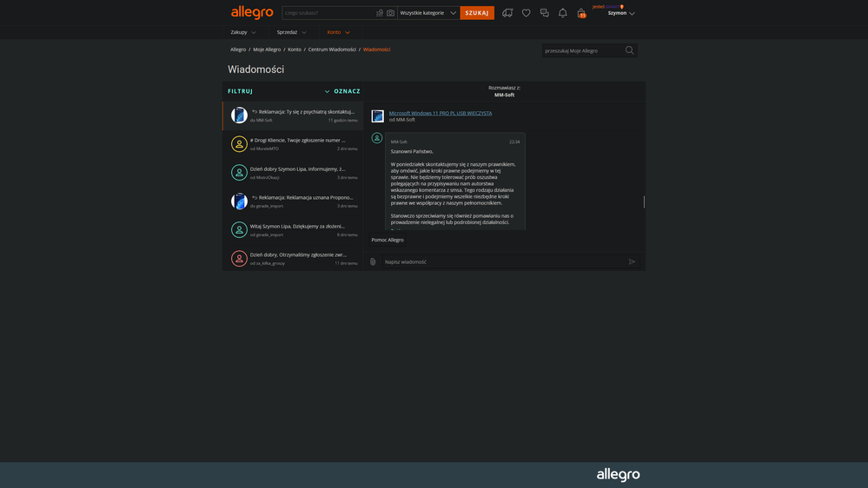Click 'MM-Soft' conversation partner name

[504, 96]
